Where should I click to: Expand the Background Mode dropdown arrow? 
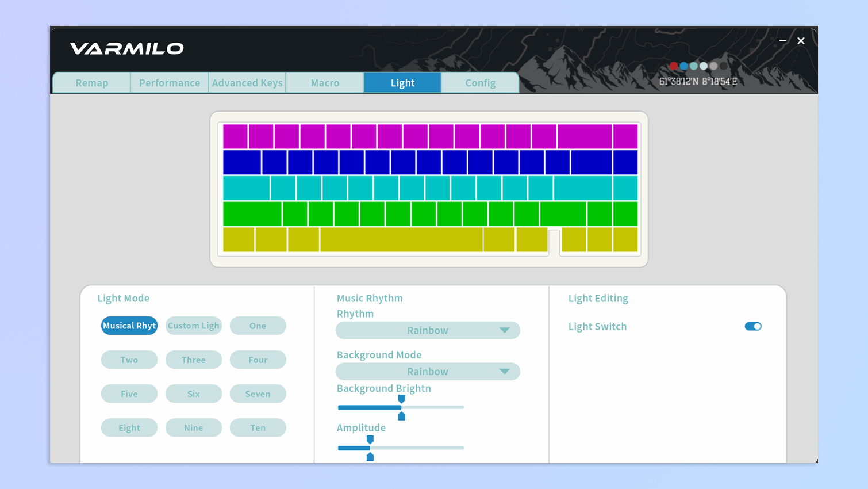[504, 372]
